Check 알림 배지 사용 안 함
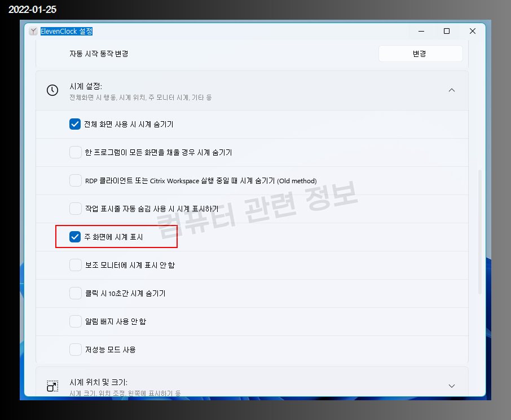This screenshot has width=511, height=420. pyautogui.click(x=75, y=321)
